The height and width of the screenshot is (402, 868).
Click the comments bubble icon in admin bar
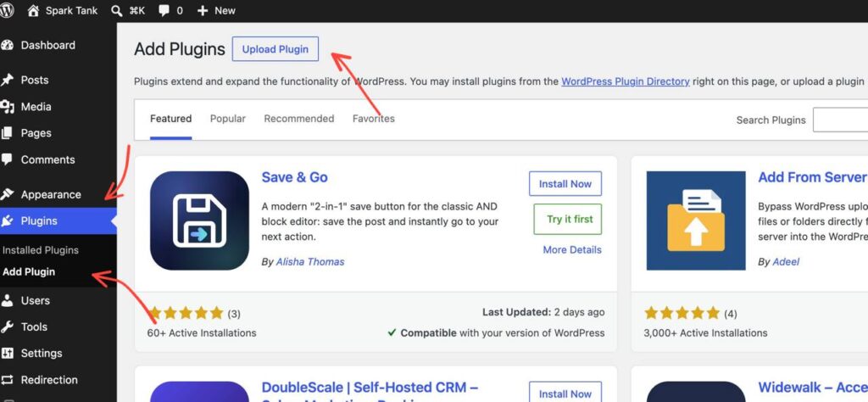(164, 10)
